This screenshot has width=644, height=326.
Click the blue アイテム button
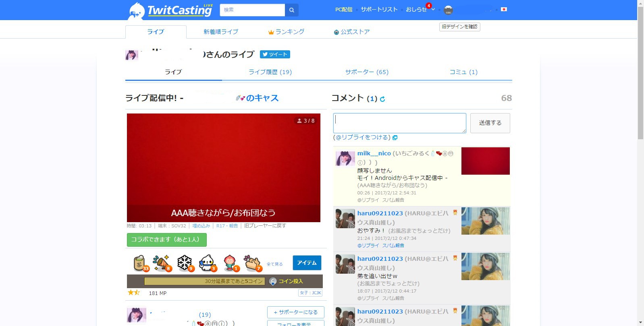[307, 263]
